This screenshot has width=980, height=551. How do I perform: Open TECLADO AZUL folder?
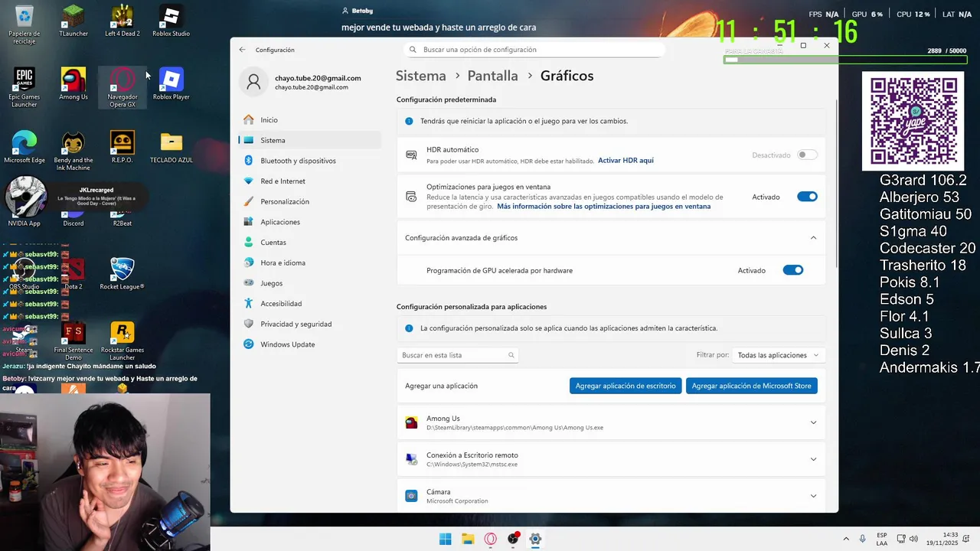point(171,148)
